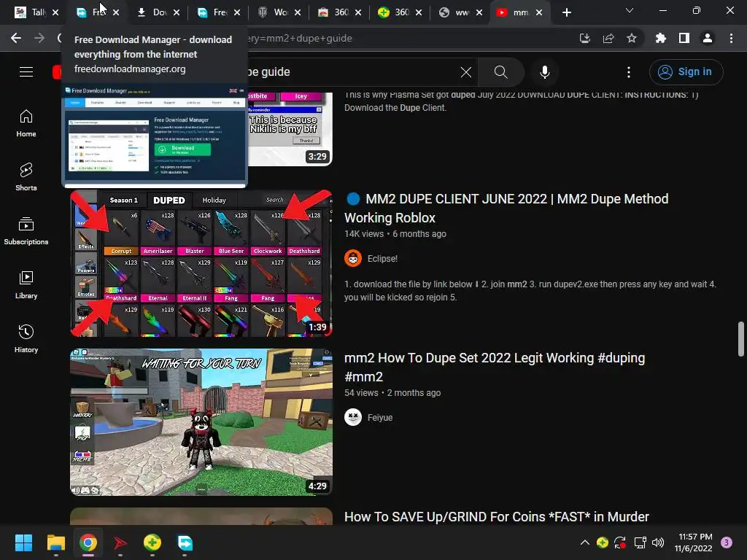This screenshot has width=747, height=560.
Task: Bookmark this page with the star
Action: [632, 38]
